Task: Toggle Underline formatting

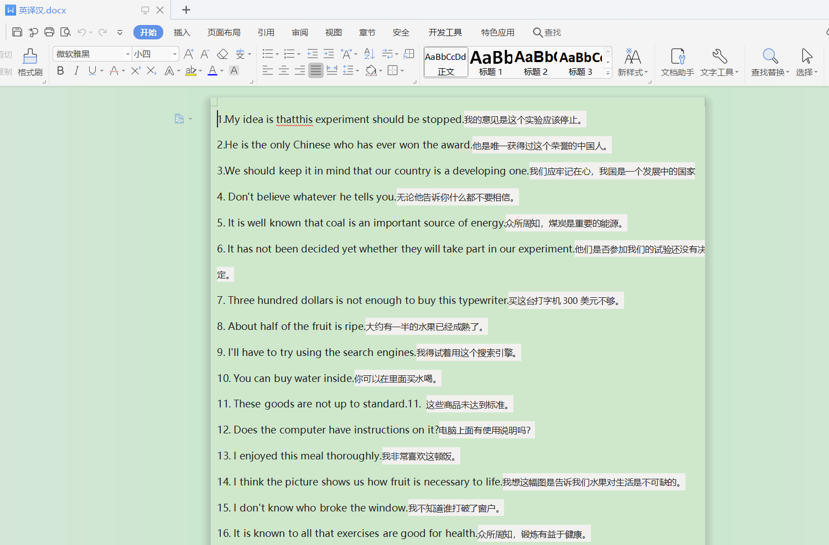Action: point(93,71)
